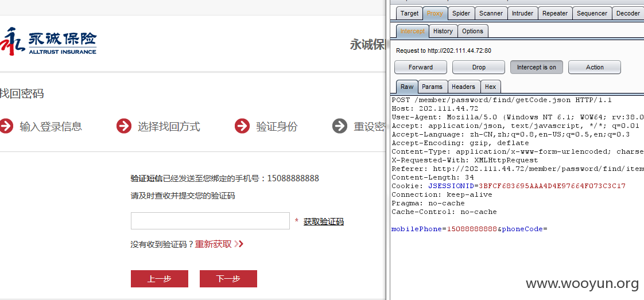Click the phone number 15088888888 on the page
The width and height of the screenshot is (644, 300).
293,178
